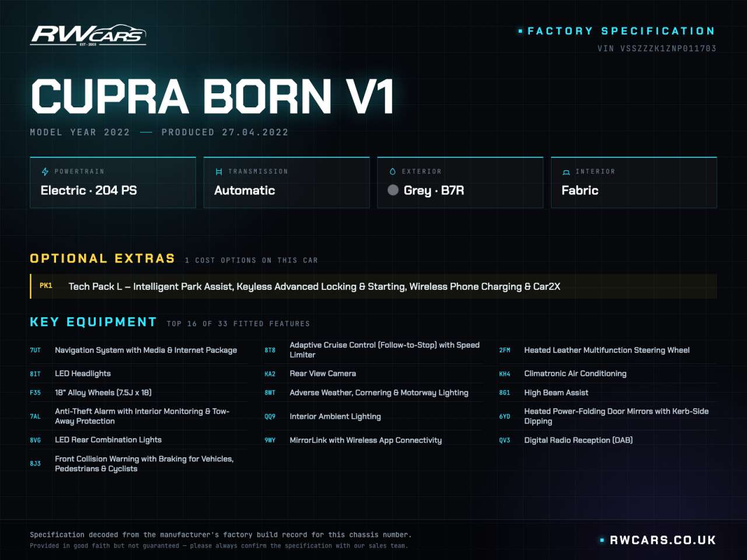Click Navigation System with Media & Internet Package
This screenshot has height=560, width=747.
point(146,350)
